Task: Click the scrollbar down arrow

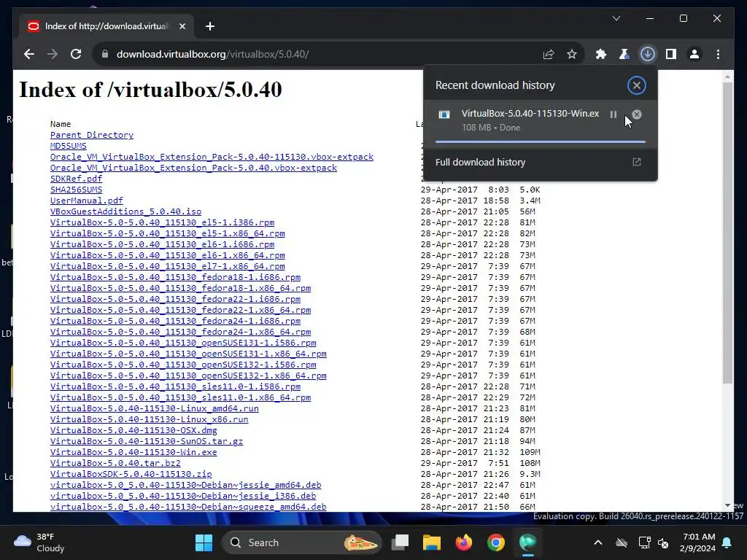Action: [727, 506]
